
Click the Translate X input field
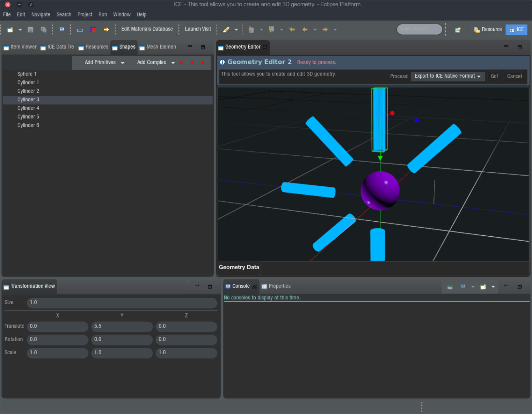(58, 327)
